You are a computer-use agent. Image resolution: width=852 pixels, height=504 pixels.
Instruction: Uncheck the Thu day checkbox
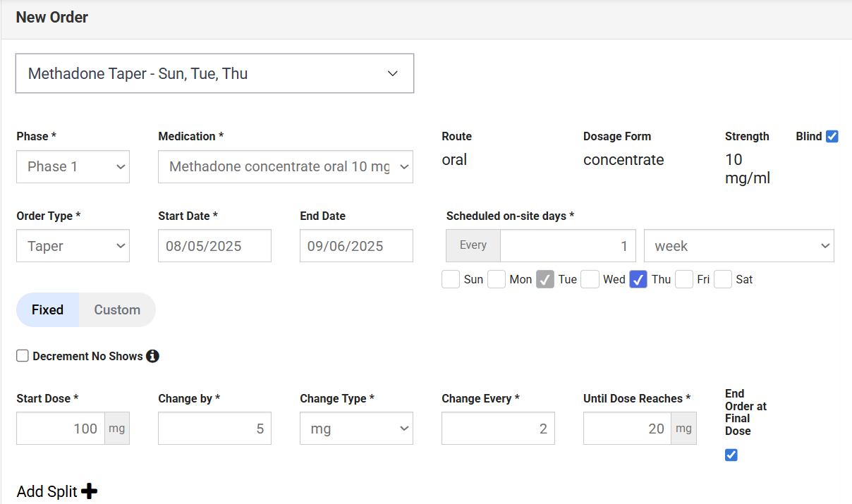click(638, 279)
